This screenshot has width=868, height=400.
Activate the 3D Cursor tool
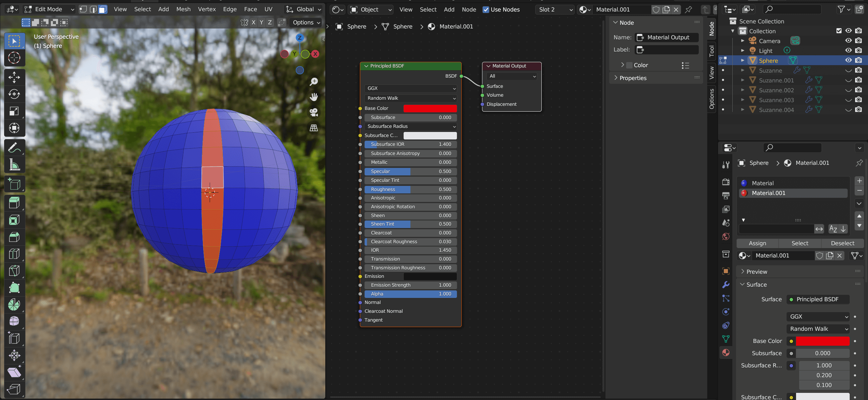click(x=14, y=58)
